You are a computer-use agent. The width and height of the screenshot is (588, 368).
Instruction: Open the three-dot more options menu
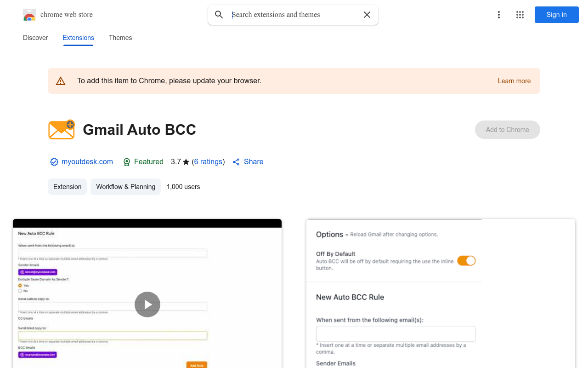499,15
